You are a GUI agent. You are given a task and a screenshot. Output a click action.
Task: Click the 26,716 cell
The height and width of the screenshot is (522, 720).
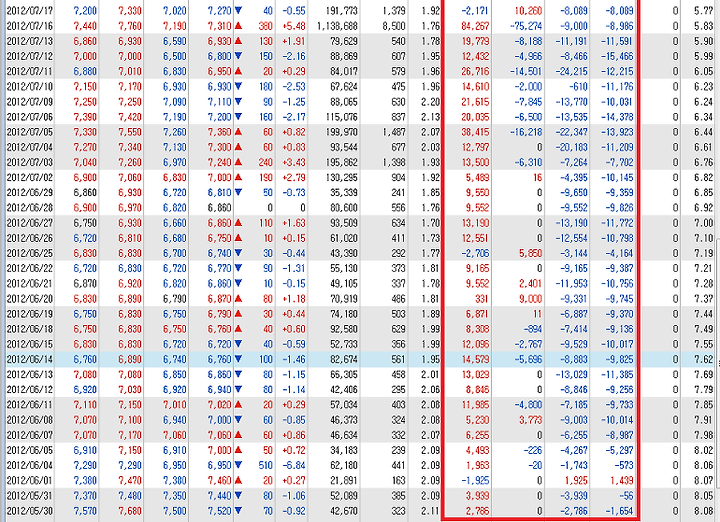point(475,71)
